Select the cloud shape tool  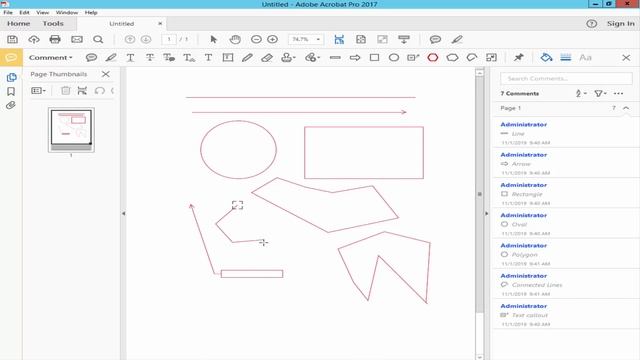[x=452, y=58]
